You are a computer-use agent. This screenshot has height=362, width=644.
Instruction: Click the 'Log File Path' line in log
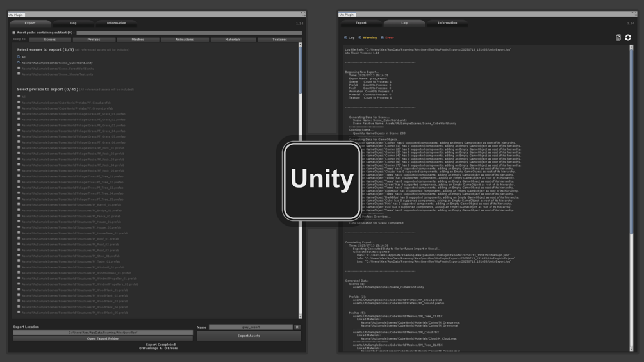(x=428, y=50)
